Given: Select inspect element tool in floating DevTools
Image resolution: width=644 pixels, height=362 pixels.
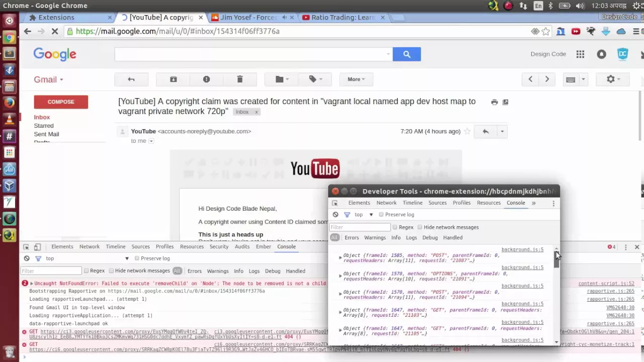Looking at the screenshot, I should 335,203.
